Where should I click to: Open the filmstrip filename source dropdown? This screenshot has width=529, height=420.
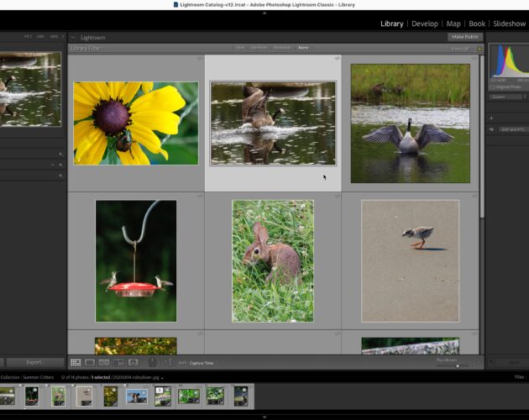pyautogui.click(x=138, y=377)
